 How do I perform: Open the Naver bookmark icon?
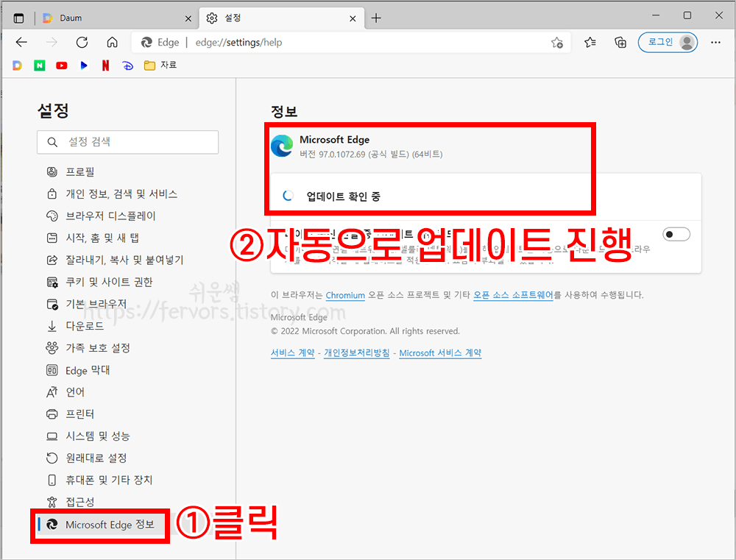[x=40, y=65]
